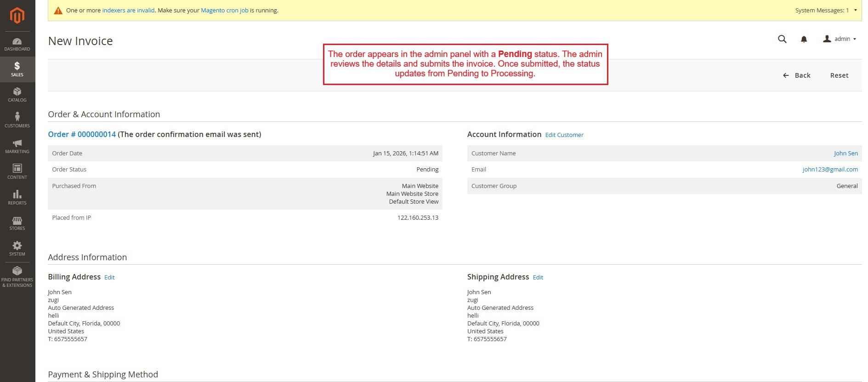
Task: Open the Reports menu
Action: coord(17,198)
